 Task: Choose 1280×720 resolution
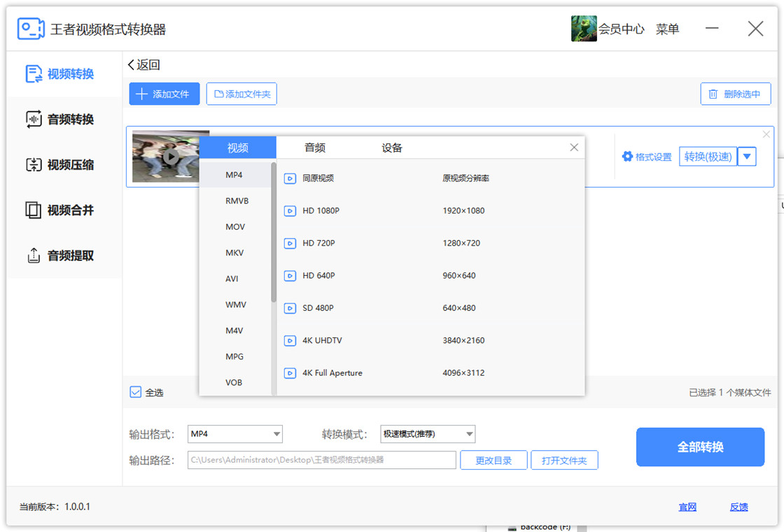tap(461, 244)
